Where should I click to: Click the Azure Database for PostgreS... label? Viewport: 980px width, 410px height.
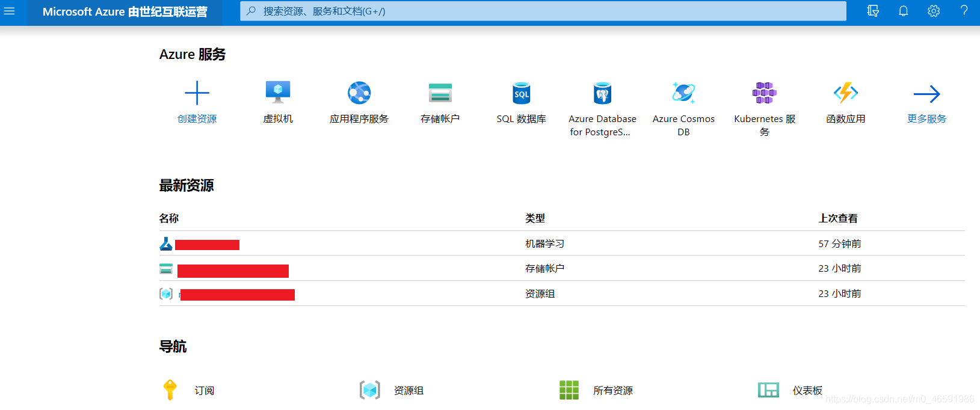tap(602, 125)
